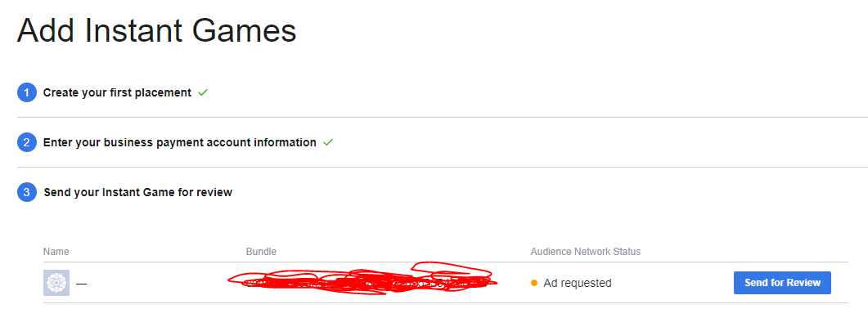
Task: Click the redacted bundle ID text
Action: coord(362,280)
